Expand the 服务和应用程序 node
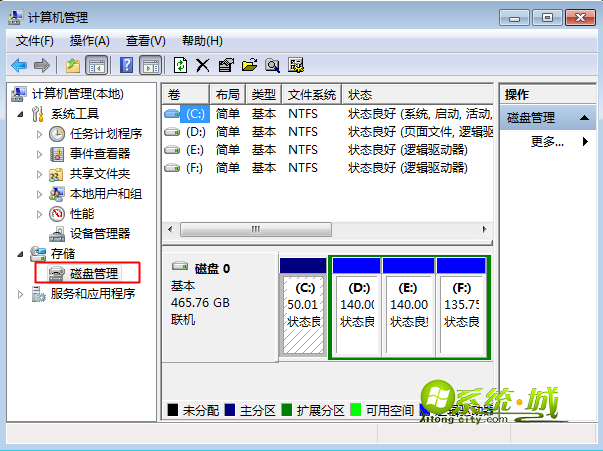Viewport: 603px width, 451px height. click(20, 295)
